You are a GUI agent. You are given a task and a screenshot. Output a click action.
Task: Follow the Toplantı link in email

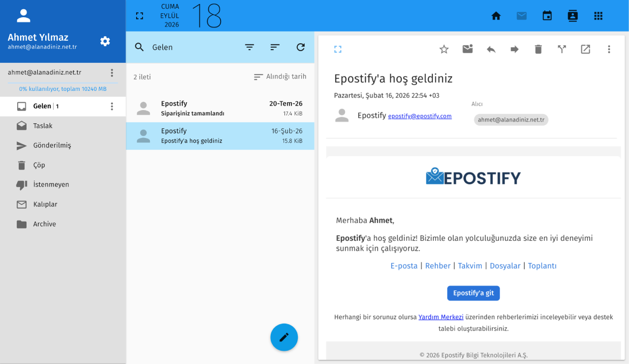[x=543, y=266]
